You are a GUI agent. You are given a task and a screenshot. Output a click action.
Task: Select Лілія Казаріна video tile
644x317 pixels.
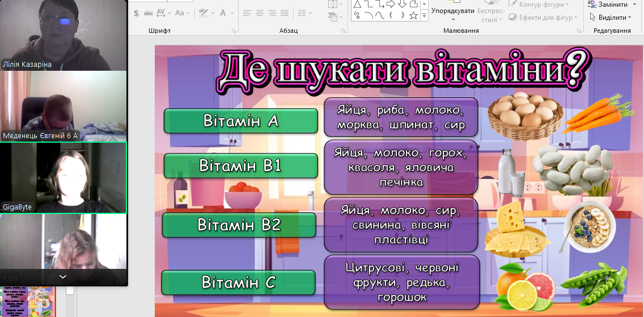pos(63,35)
